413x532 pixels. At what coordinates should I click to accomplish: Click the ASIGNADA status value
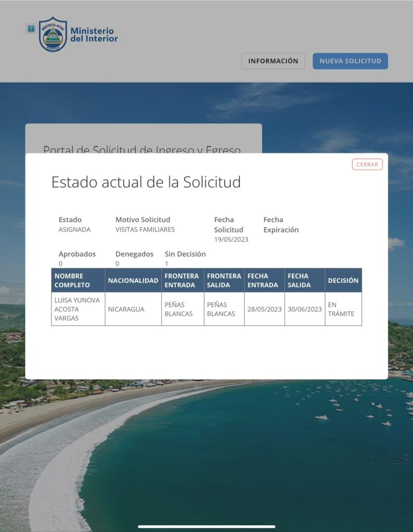[74, 229]
